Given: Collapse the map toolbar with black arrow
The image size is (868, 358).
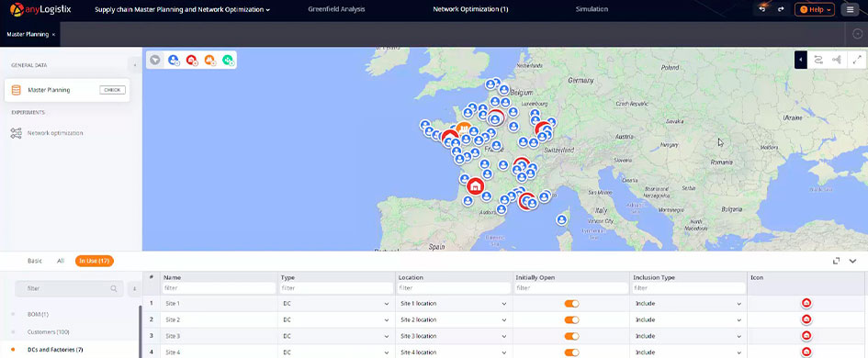Looking at the screenshot, I should (x=800, y=60).
